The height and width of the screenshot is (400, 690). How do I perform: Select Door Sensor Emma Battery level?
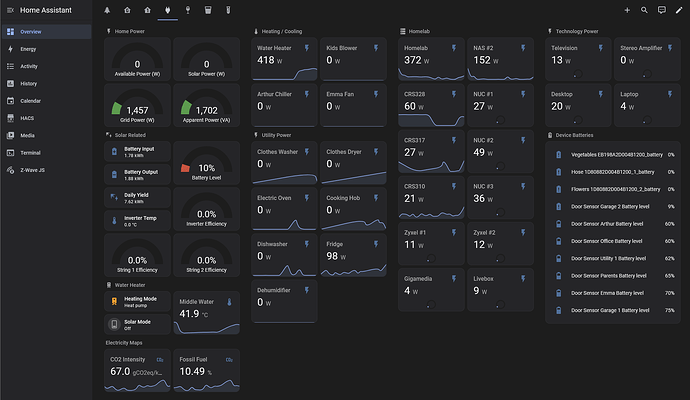point(613,293)
